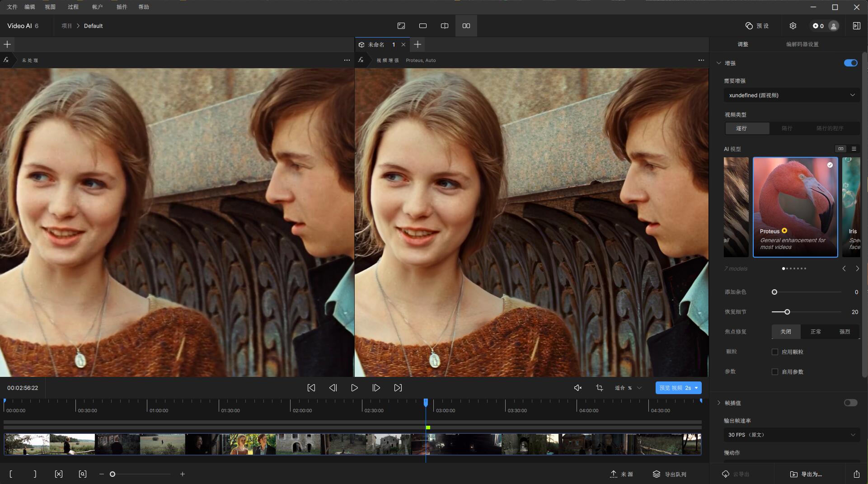868x484 pixels.
Task: Click the share export icon
Action: pyautogui.click(x=857, y=474)
